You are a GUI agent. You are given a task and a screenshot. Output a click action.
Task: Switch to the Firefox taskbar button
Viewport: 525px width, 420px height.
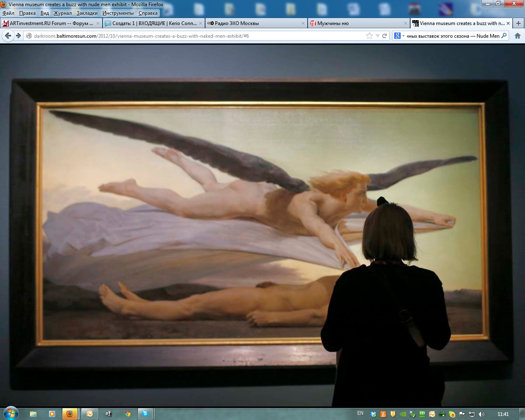coord(70,414)
